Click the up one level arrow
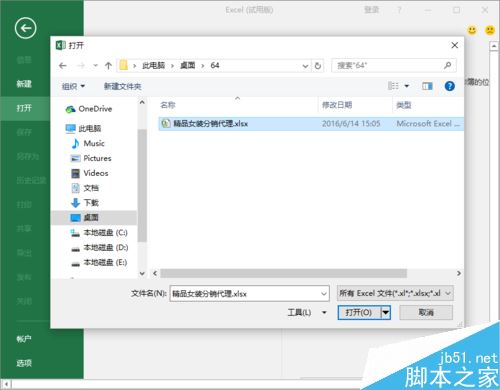This screenshot has height=390, width=500. click(x=108, y=66)
